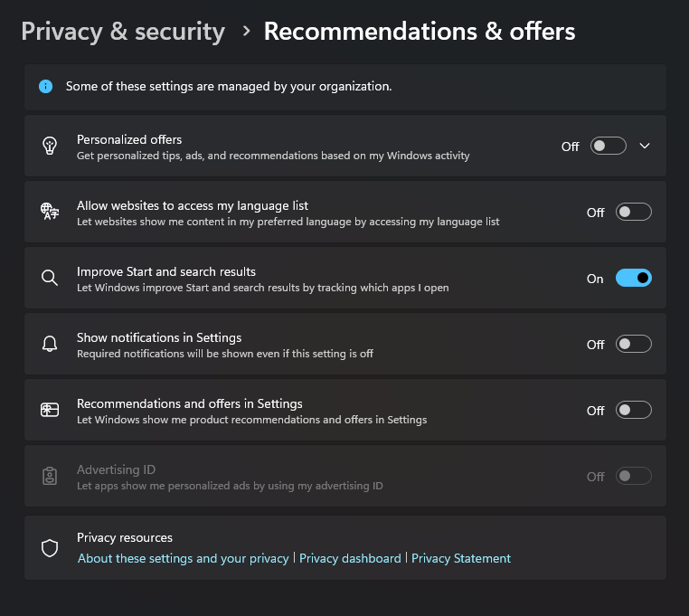689x616 pixels.
Task: Click the bell notifications icon
Action: point(50,344)
